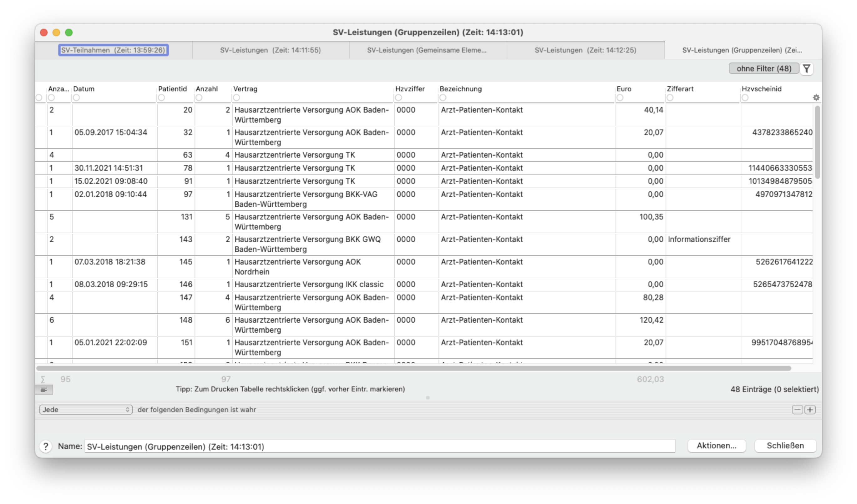Switch to SV-Leistungen (Zeit: 14:12:25) tab

click(585, 50)
